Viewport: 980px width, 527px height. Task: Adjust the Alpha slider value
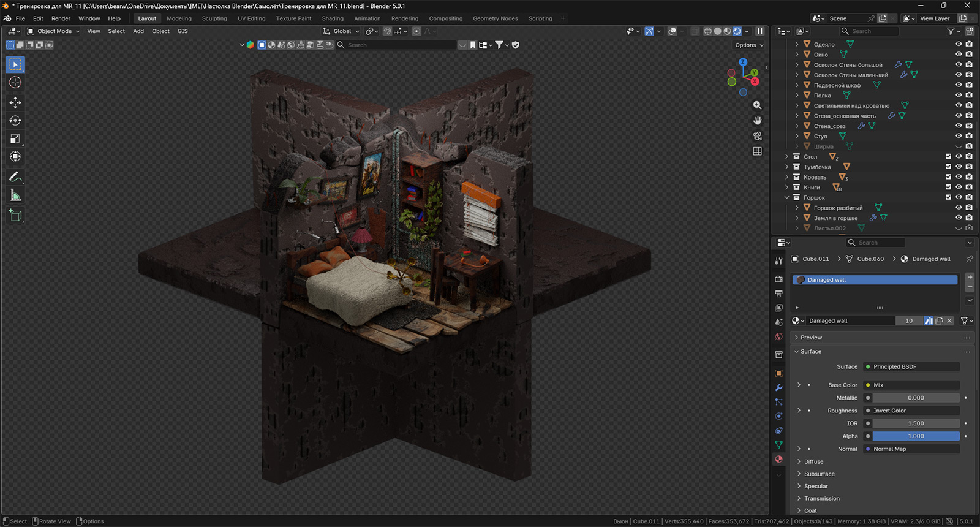click(916, 436)
